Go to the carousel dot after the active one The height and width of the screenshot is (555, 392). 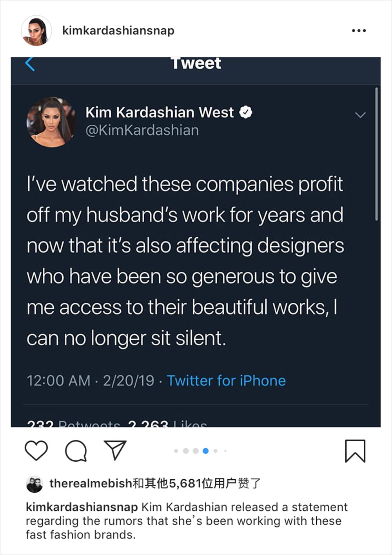click(x=216, y=451)
